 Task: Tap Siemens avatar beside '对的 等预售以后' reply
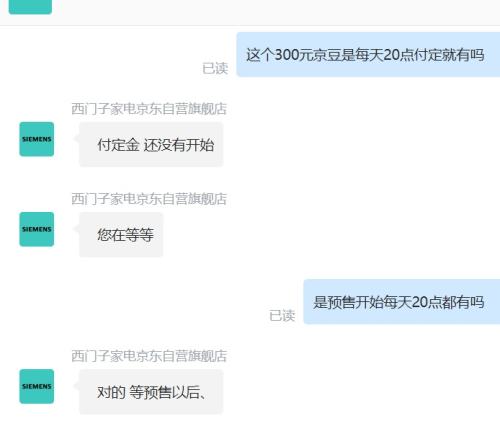point(37,386)
